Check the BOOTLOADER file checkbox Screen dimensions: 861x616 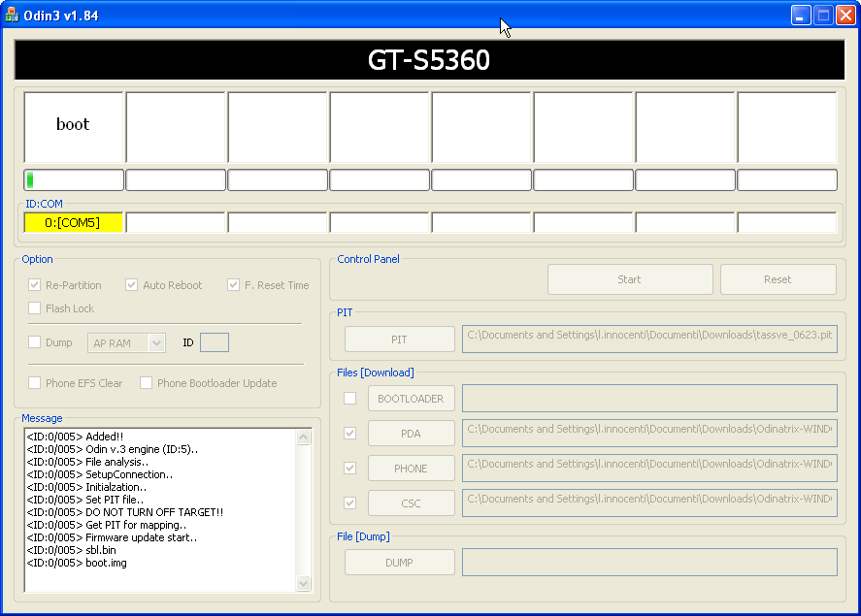349,398
